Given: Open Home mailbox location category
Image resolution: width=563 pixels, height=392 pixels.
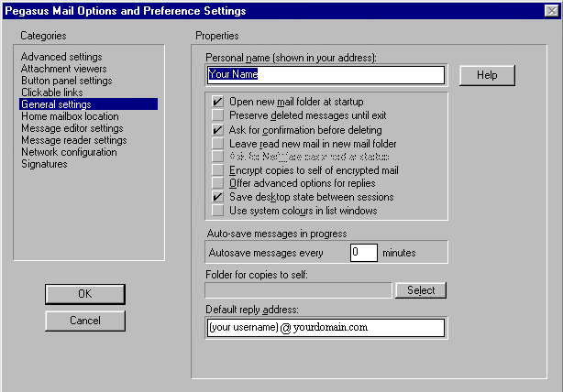Looking at the screenshot, I should pyautogui.click(x=70, y=116).
